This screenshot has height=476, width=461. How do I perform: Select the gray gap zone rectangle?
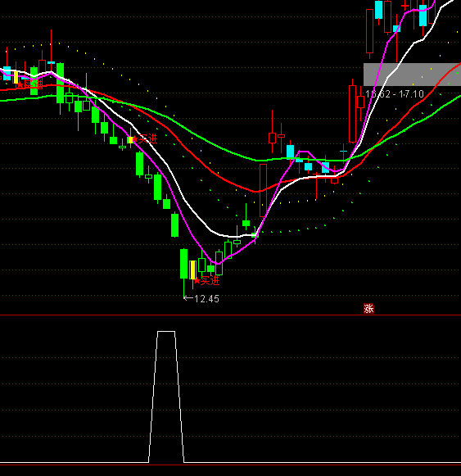pos(412,75)
